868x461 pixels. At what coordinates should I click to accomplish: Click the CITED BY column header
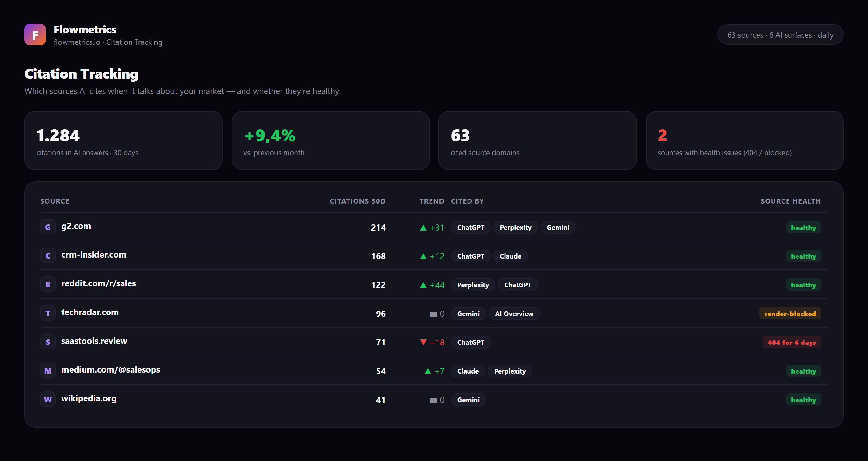point(467,201)
